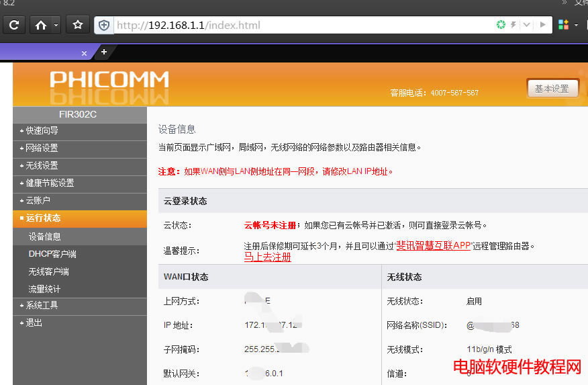The width and height of the screenshot is (588, 385).
Task: Click the shield security icon in address bar
Action: tap(104, 26)
